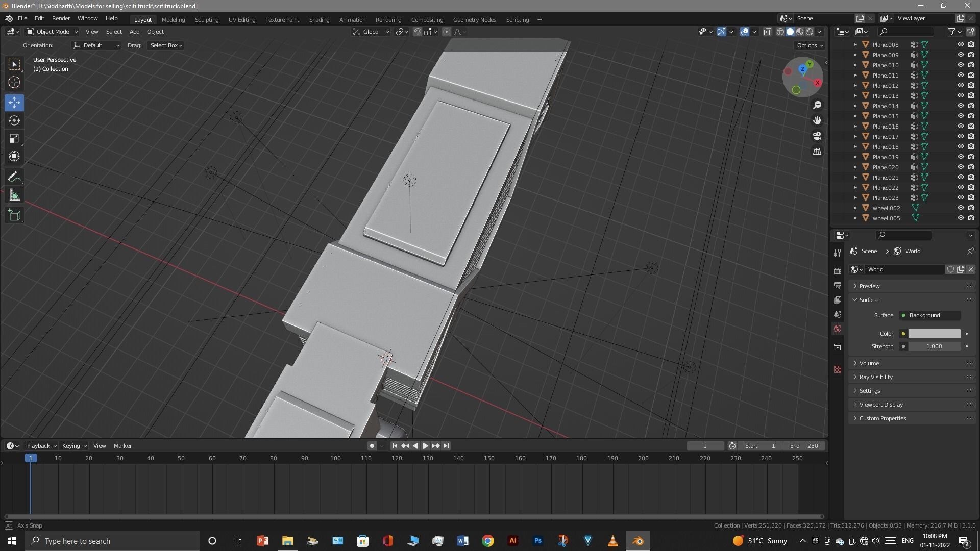
Task: Expand Plane.016 in the outliner
Action: click(855, 127)
